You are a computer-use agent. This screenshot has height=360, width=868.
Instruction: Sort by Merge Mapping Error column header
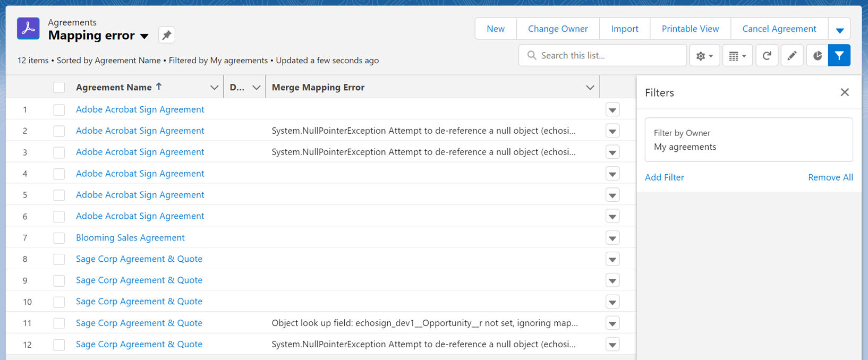[x=318, y=88]
